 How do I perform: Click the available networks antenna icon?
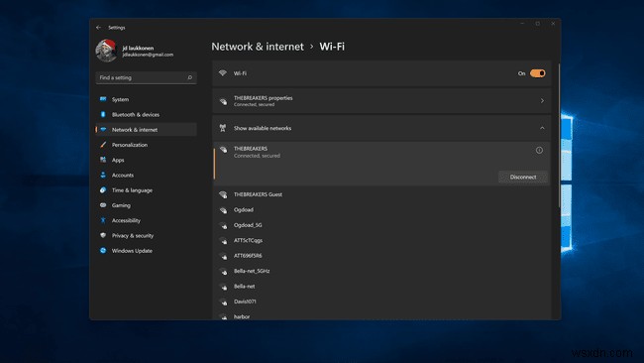click(223, 128)
